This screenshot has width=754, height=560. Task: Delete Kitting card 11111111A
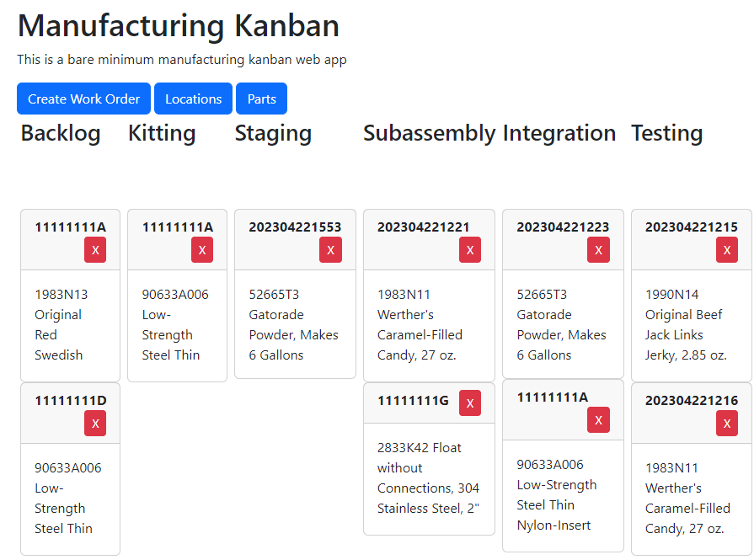pos(202,250)
